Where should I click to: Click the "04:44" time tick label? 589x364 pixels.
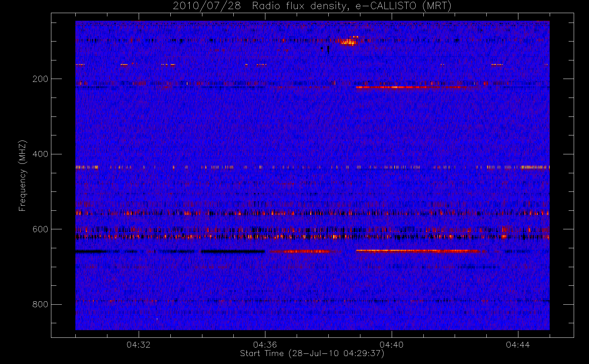(x=518, y=345)
